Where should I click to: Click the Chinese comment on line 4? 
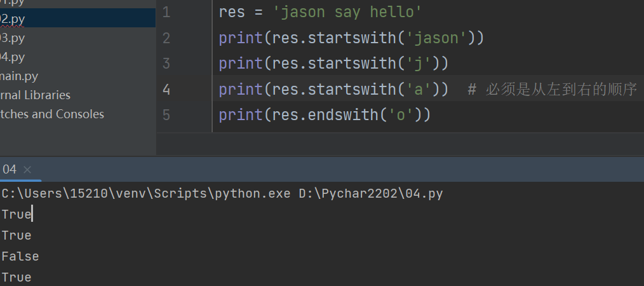point(559,89)
